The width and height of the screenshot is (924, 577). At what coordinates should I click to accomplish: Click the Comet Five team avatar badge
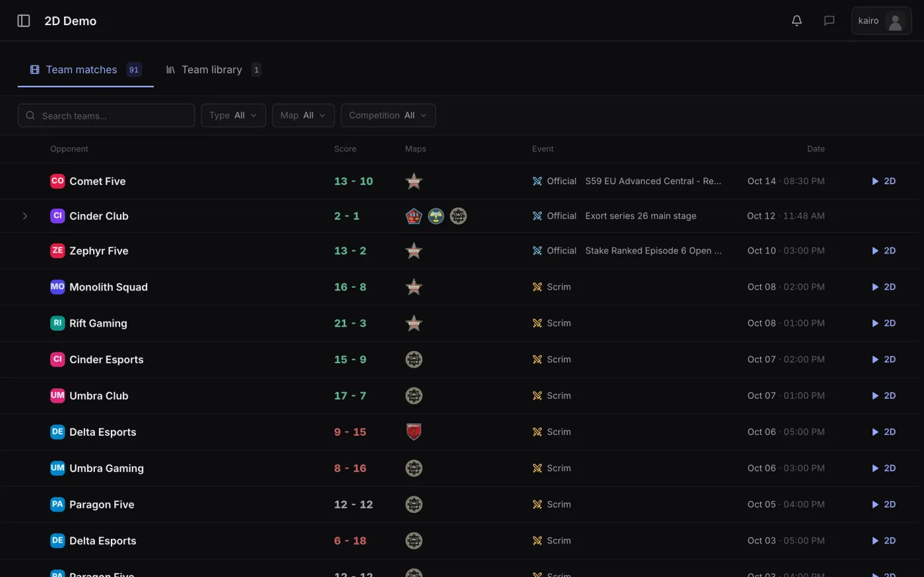[57, 181]
